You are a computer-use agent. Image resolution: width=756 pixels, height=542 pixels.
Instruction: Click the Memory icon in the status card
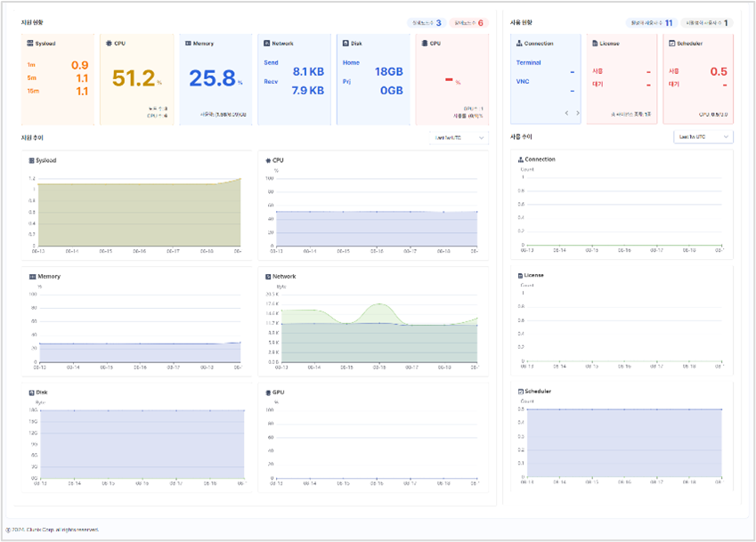(x=187, y=43)
